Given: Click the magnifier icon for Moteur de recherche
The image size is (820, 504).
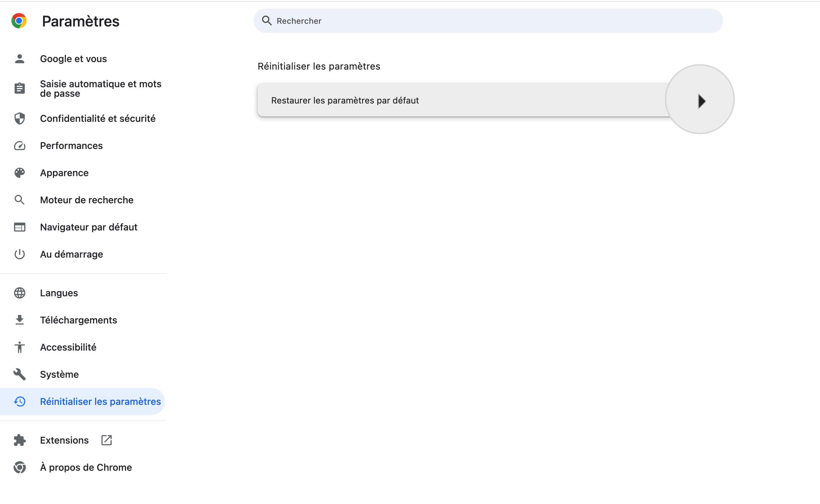Looking at the screenshot, I should coord(20,200).
